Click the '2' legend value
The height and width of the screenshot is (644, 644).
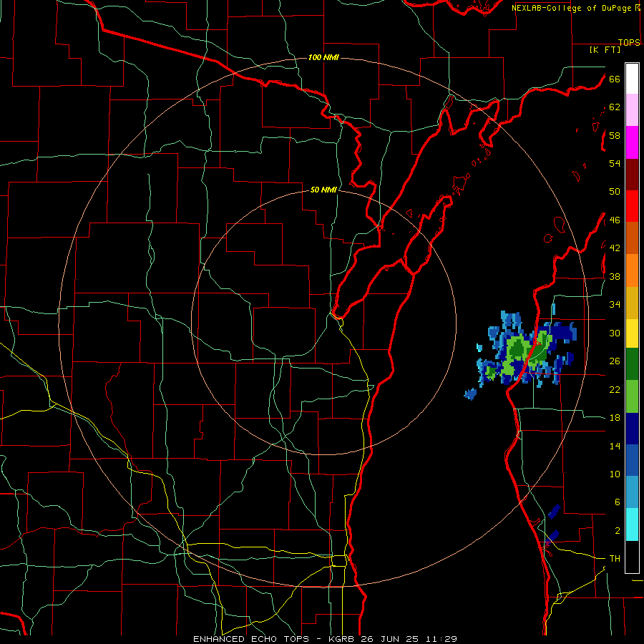click(x=617, y=531)
